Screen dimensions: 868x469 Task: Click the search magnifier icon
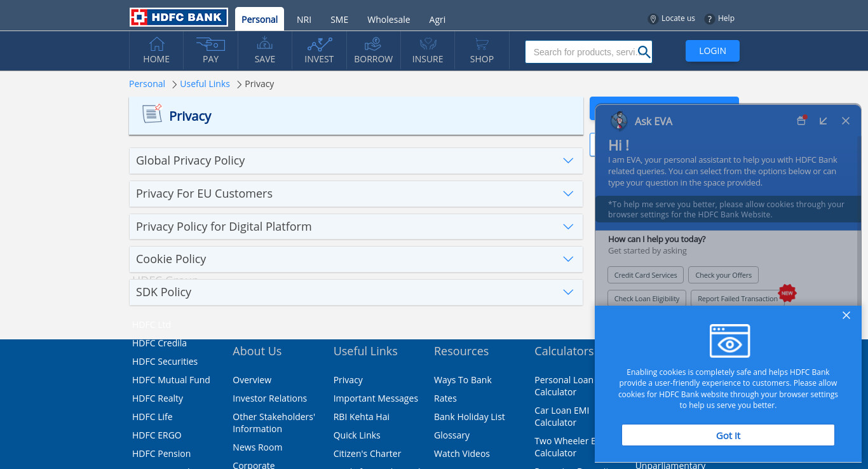644,52
